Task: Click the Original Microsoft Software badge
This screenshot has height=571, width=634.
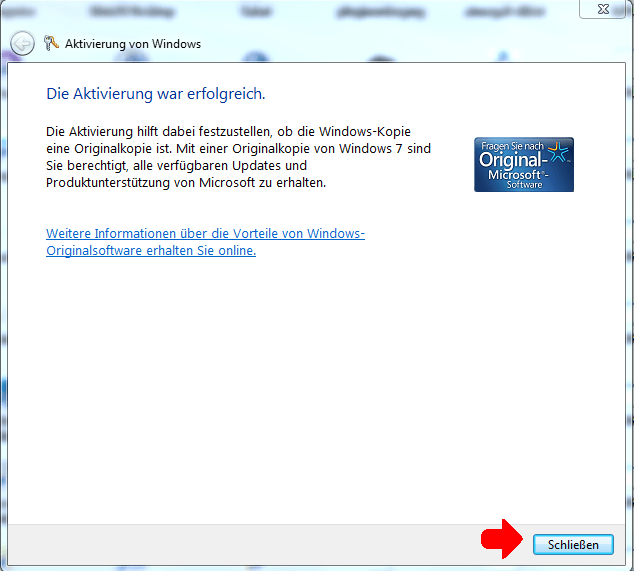Action: (x=523, y=165)
